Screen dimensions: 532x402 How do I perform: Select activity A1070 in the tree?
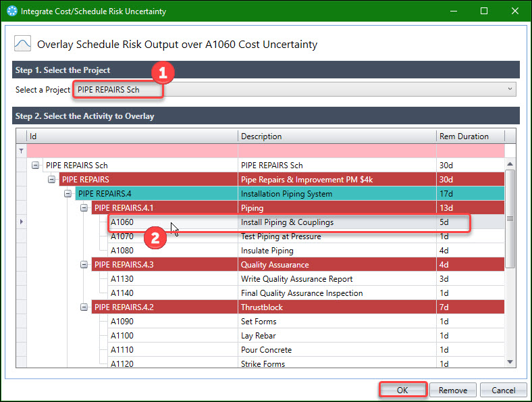(122, 236)
